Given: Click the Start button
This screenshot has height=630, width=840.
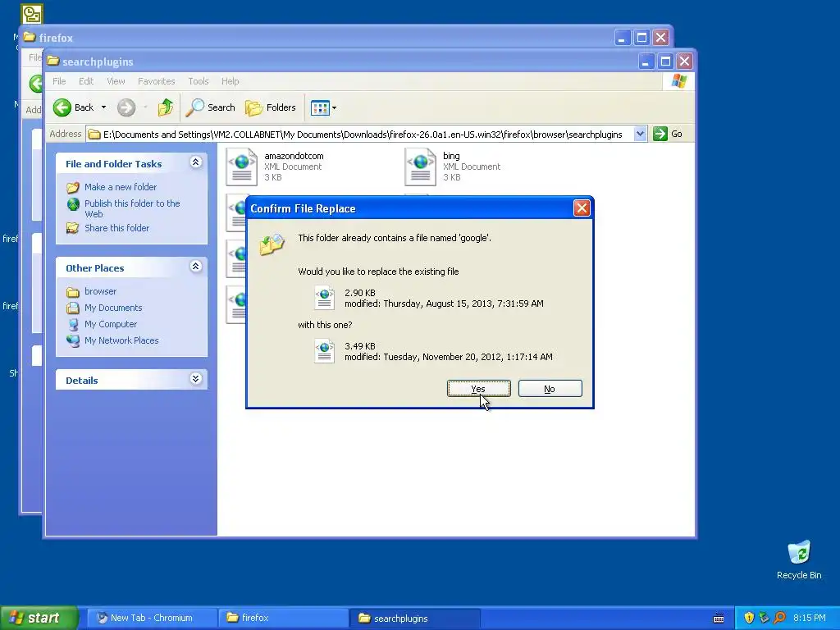Looking at the screenshot, I should (39, 618).
